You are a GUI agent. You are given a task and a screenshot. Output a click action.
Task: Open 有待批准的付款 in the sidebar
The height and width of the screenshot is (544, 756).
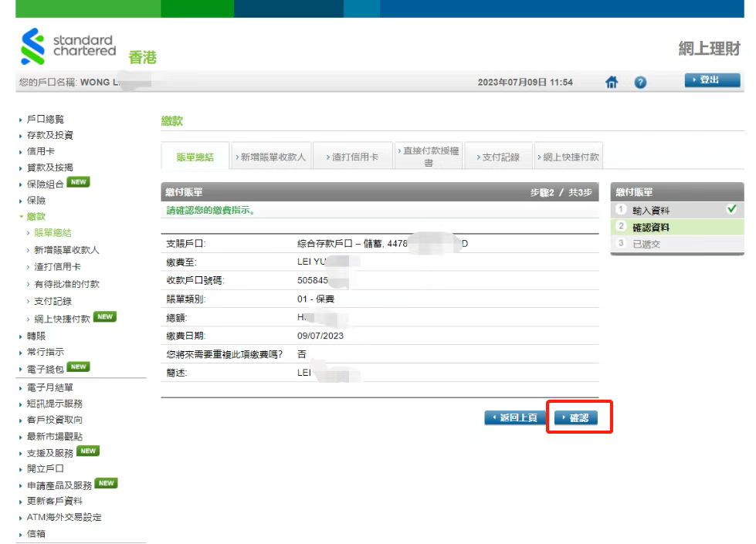66,284
